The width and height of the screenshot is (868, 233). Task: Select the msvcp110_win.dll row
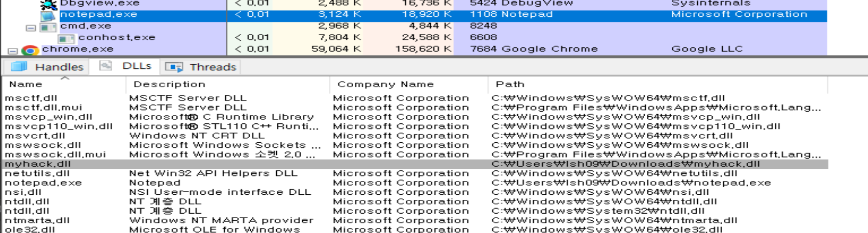click(x=415, y=126)
